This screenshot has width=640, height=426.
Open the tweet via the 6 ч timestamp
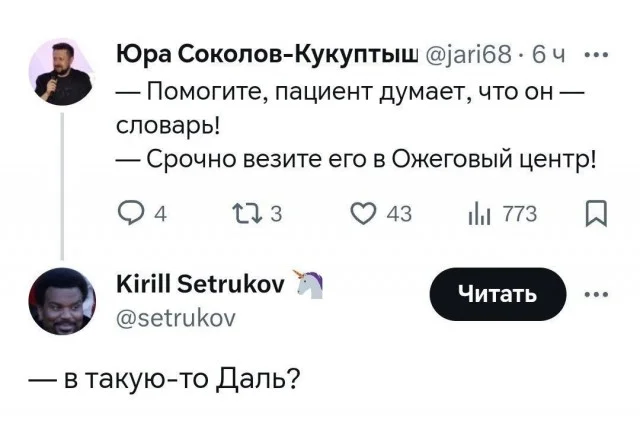[551, 53]
